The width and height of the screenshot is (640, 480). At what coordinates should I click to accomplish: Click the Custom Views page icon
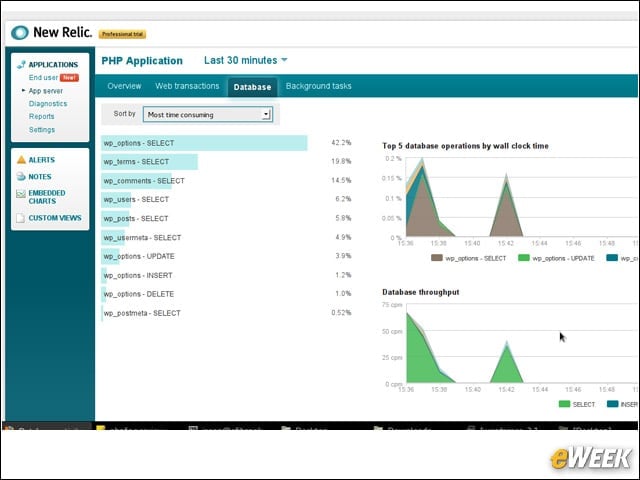[x=20, y=218]
